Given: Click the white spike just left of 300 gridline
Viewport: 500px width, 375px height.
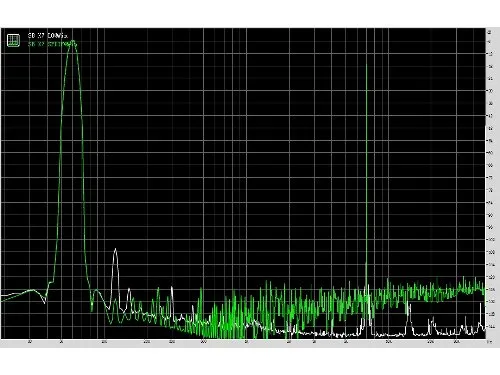Looking at the screenshot, I should click(x=172, y=287).
